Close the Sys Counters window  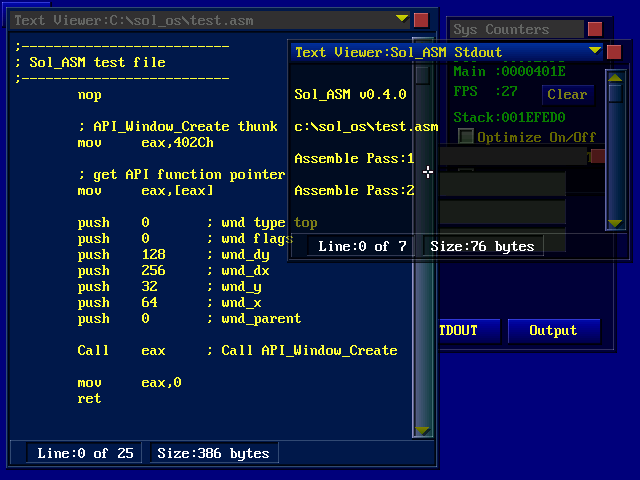point(595,29)
